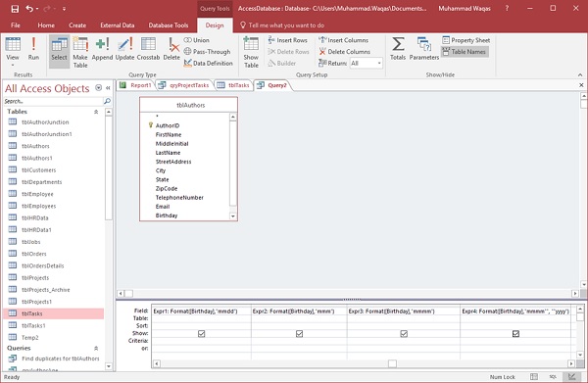Switch to External Data ribbon tab
Viewport: 588px width, 383px height.
117,25
